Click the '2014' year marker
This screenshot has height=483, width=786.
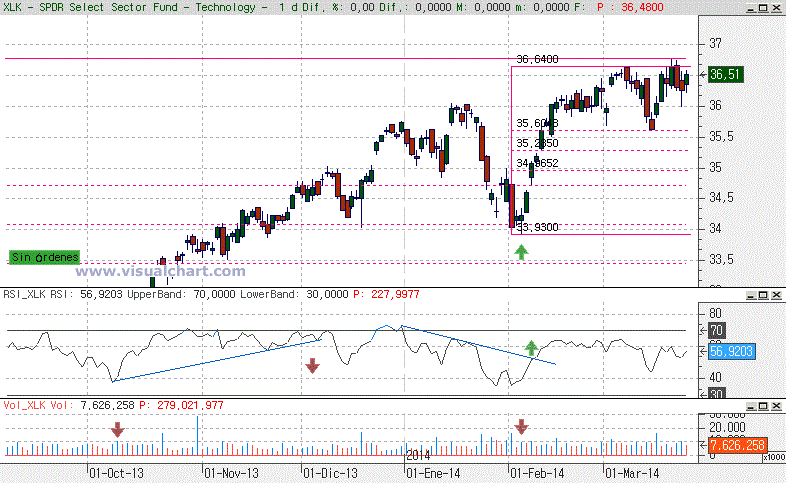(419, 455)
